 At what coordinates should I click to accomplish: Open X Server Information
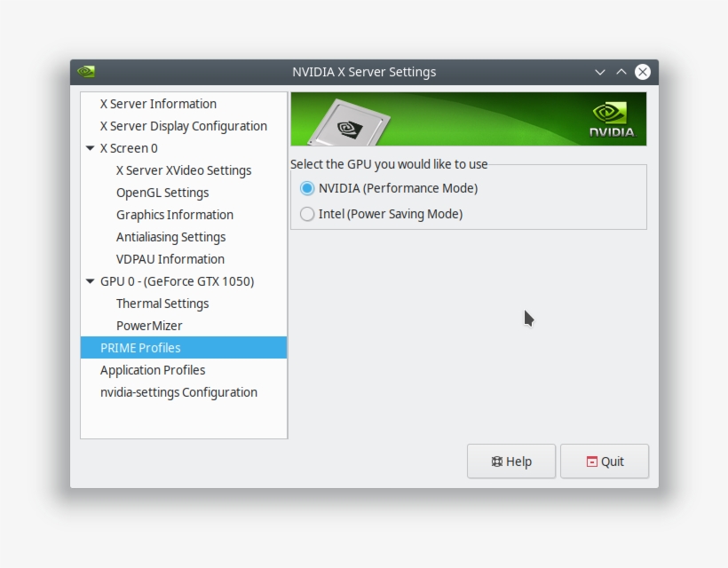pyautogui.click(x=160, y=104)
